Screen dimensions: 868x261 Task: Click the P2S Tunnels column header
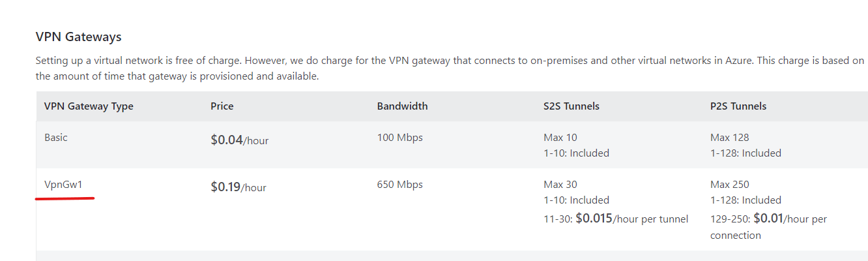pyautogui.click(x=738, y=106)
